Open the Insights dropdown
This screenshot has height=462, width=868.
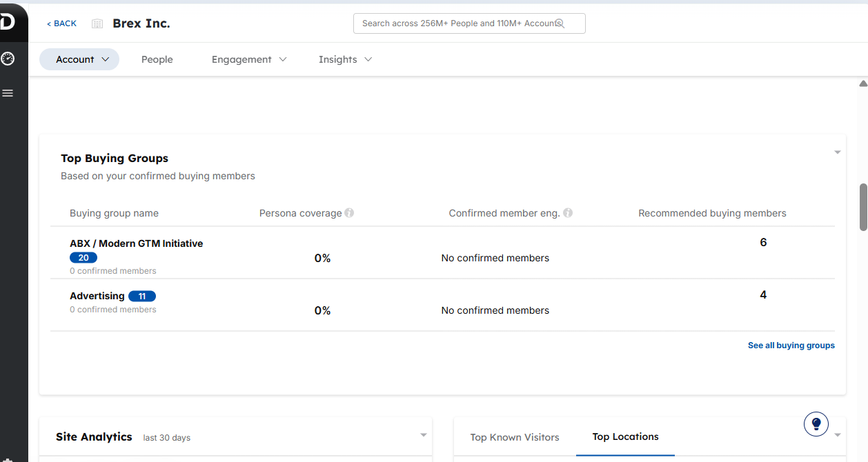[344, 59]
